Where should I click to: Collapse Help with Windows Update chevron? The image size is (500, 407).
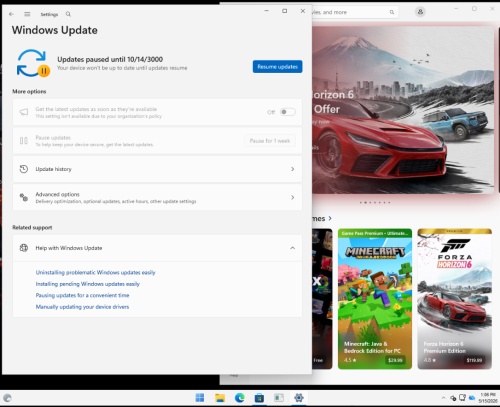292,248
